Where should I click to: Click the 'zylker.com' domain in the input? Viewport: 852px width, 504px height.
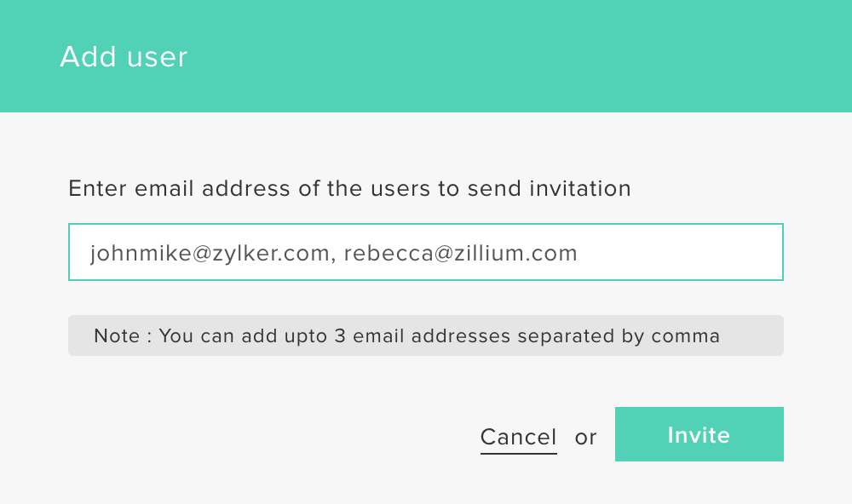pyautogui.click(x=271, y=253)
